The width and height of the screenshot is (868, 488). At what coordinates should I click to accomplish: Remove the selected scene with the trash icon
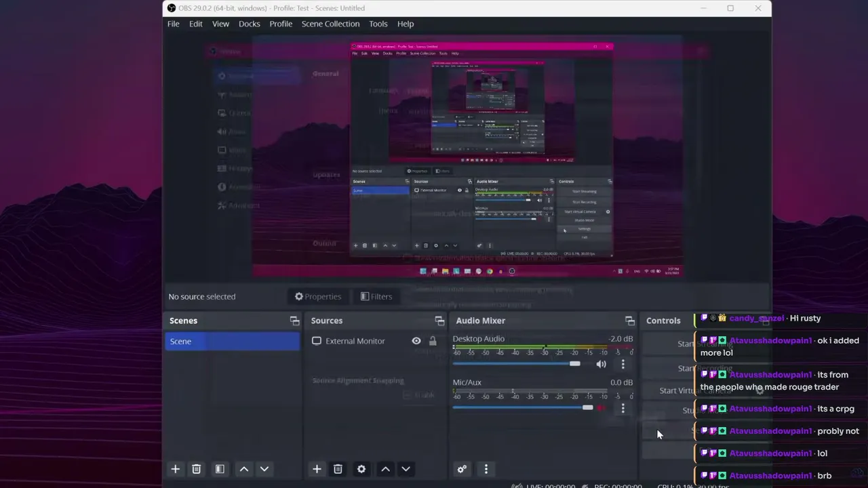click(x=197, y=469)
